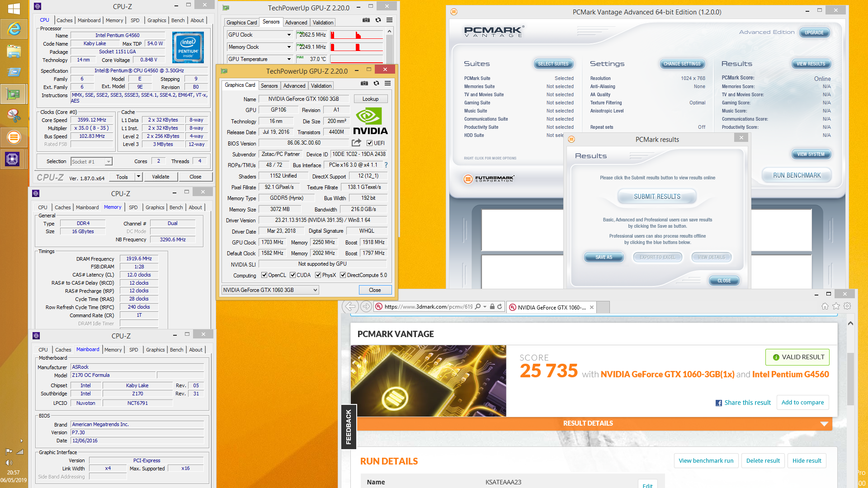
Task: Click the Change Settings button
Action: (x=682, y=64)
